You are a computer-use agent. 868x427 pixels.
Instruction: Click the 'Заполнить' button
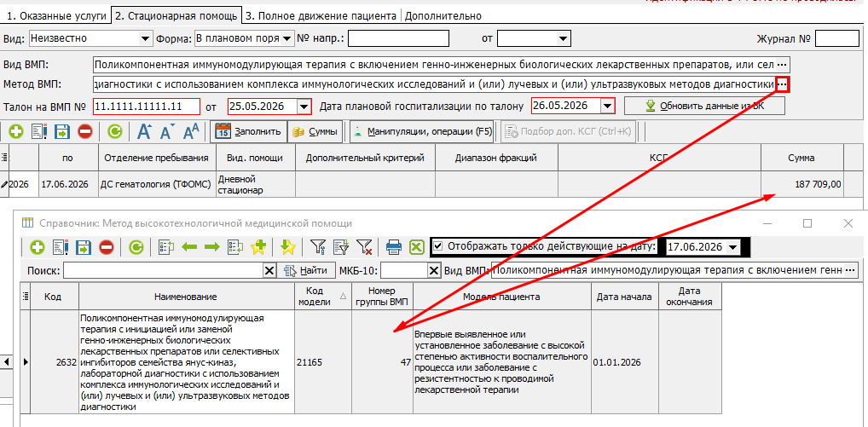pyautogui.click(x=249, y=131)
